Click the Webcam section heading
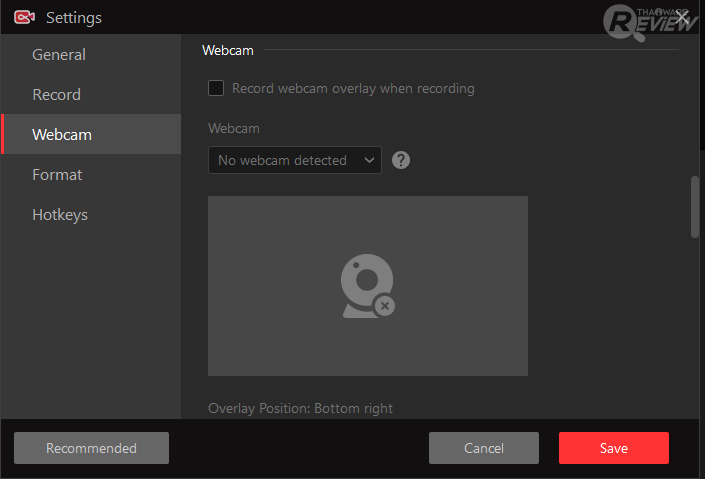This screenshot has height=479, width=705. (x=228, y=50)
